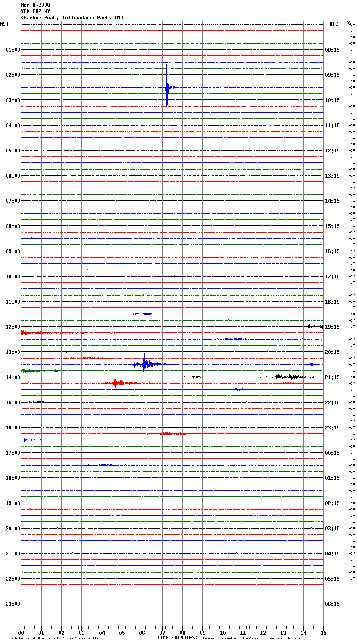Viewport: 357px width, 644px height.
Task: Click minute '09' on the bottom axis
Action: click(x=202, y=633)
